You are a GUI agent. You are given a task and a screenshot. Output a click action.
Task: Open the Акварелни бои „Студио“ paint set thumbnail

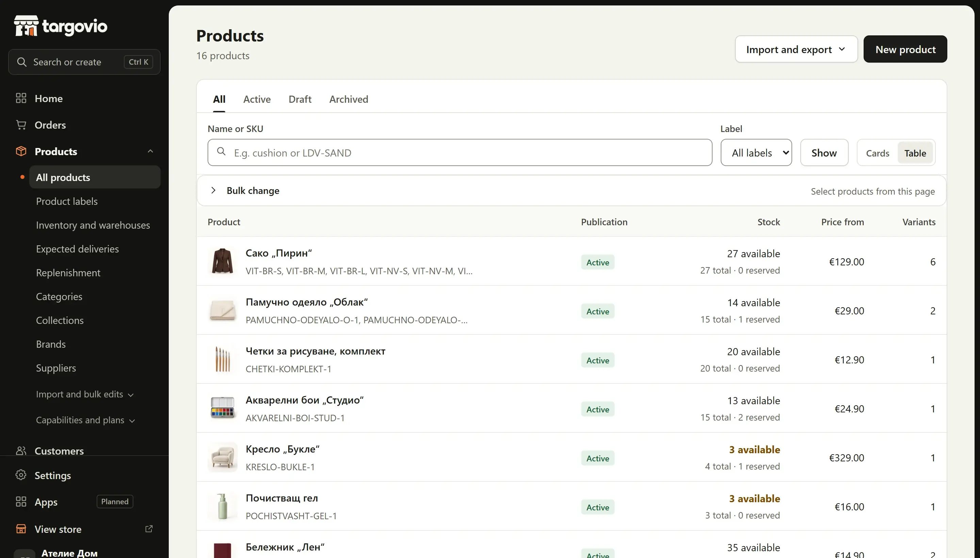pyautogui.click(x=223, y=409)
